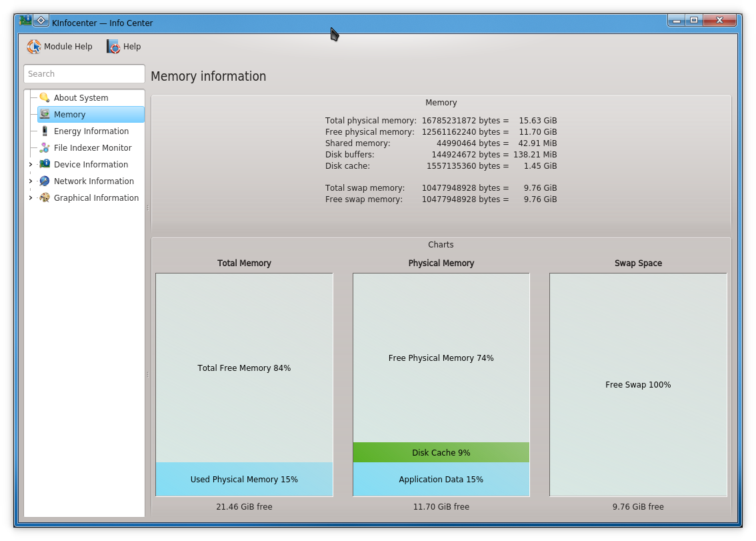Click the 9.76 GiB free caption

point(638,507)
